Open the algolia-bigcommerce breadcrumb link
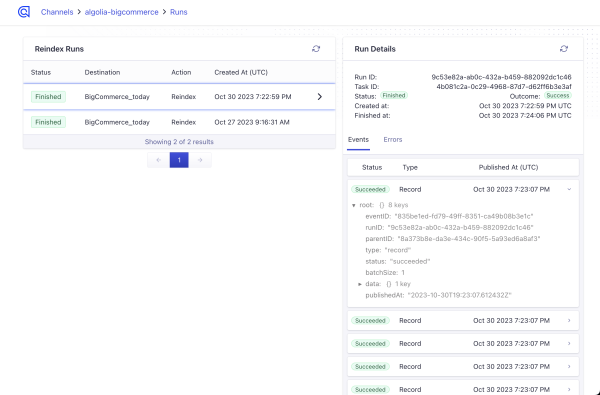 tap(121, 12)
